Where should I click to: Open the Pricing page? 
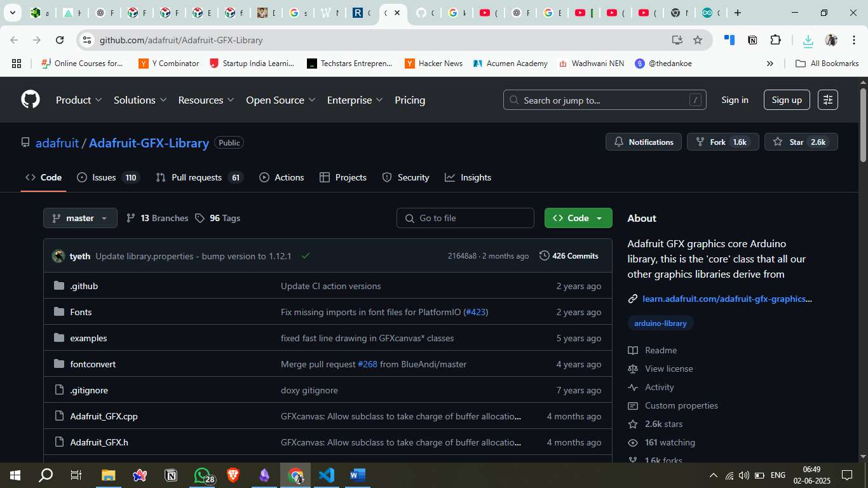point(410,100)
